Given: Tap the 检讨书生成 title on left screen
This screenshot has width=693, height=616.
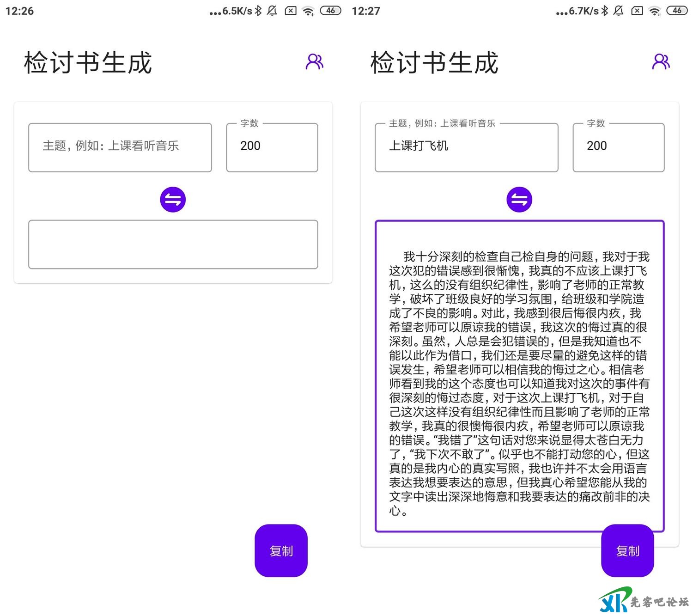Looking at the screenshot, I should 88,63.
